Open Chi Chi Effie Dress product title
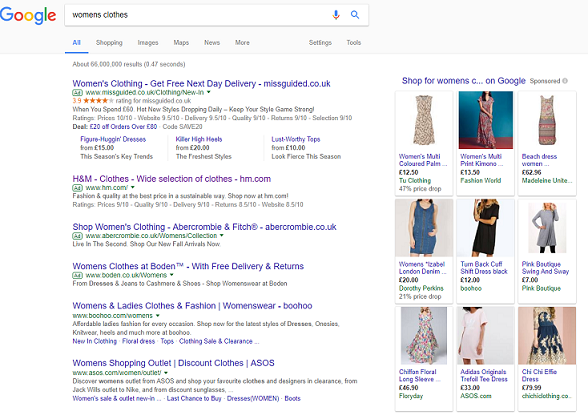 pyautogui.click(x=539, y=375)
